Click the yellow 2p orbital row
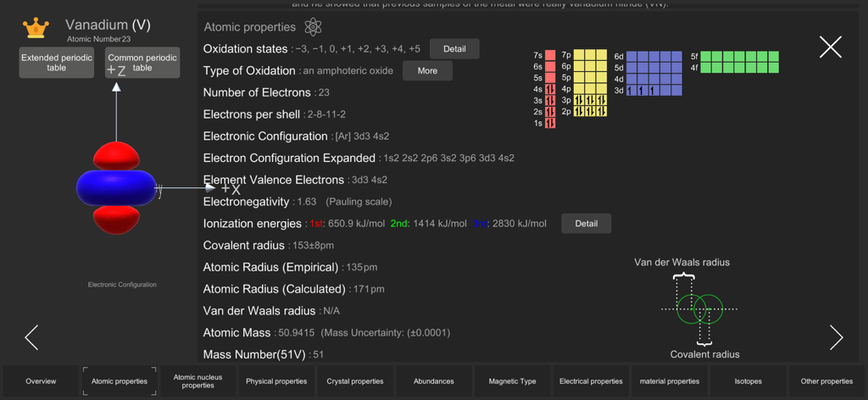 click(591, 111)
